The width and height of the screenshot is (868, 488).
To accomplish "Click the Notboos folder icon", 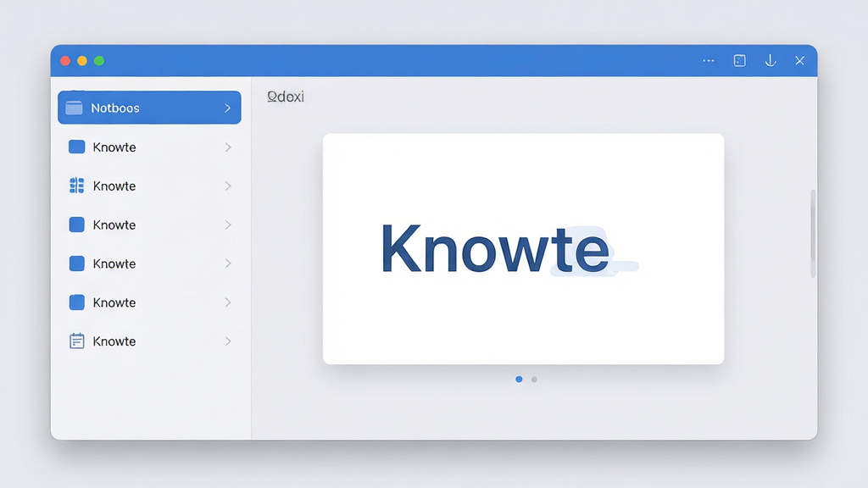I will [75, 108].
